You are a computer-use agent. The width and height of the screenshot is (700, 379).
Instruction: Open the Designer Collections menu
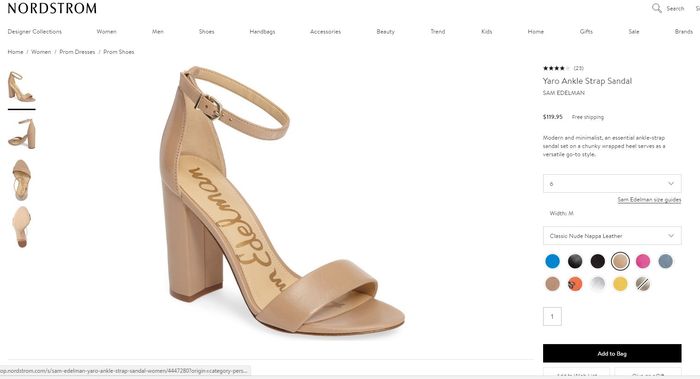[35, 32]
